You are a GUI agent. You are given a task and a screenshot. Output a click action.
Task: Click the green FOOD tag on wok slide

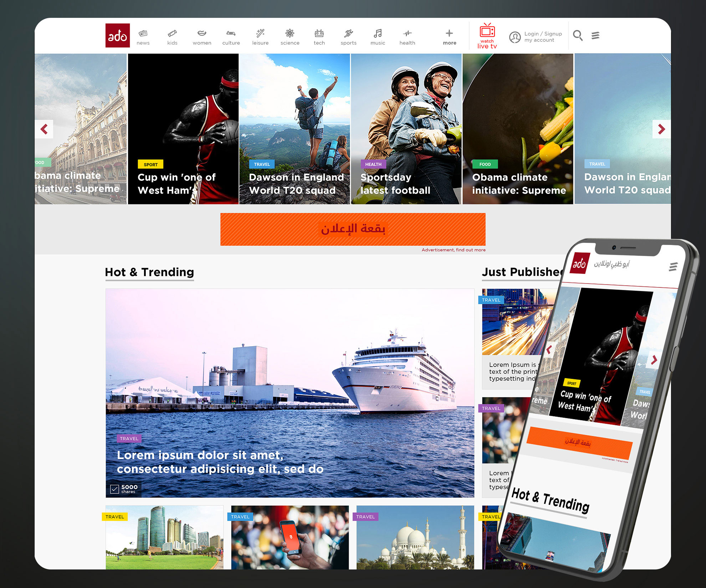pos(485,164)
